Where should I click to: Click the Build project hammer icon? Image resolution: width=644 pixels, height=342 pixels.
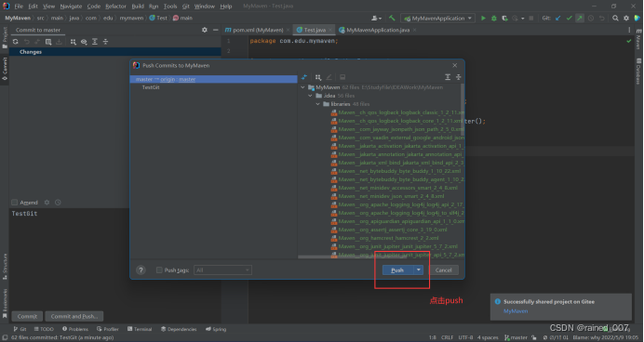[392, 18]
